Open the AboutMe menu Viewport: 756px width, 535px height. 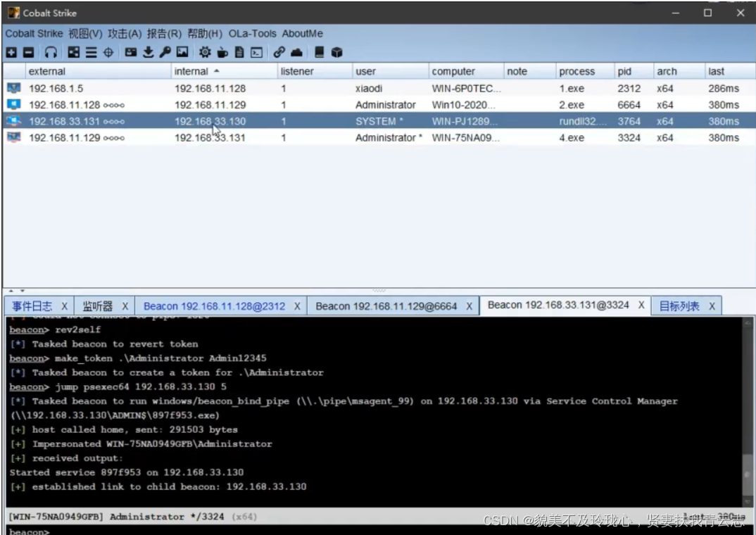coord(302,34)
